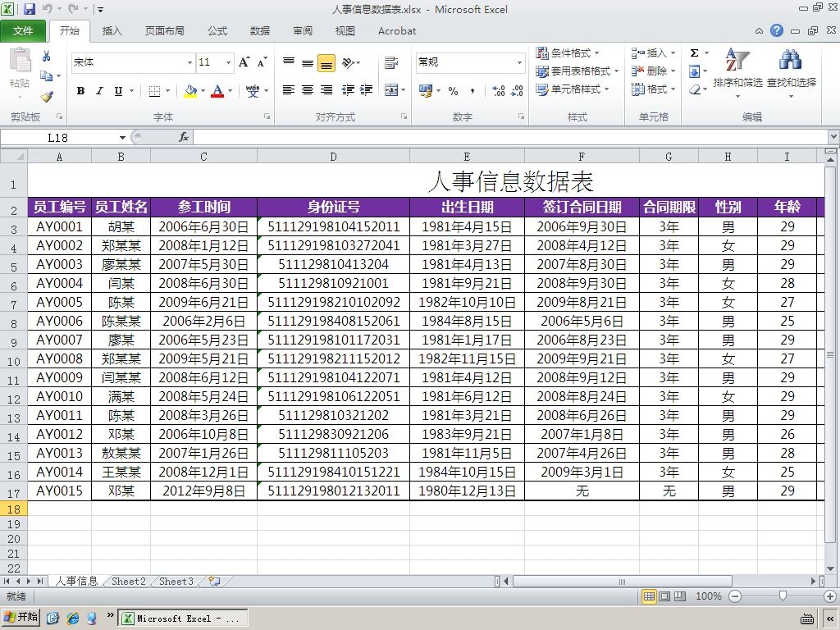Expand the 宋体 font name dropdown

point(189,62)
